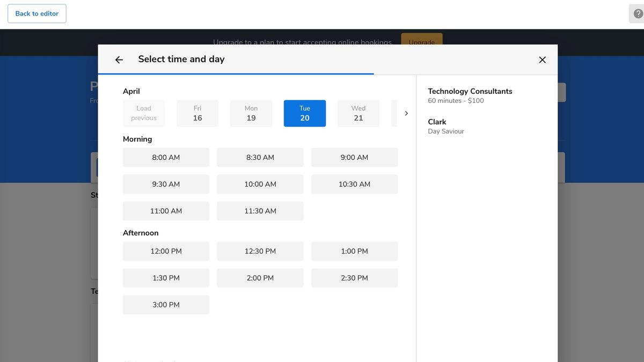Select Tue 20 date

(x=305, y=113)
